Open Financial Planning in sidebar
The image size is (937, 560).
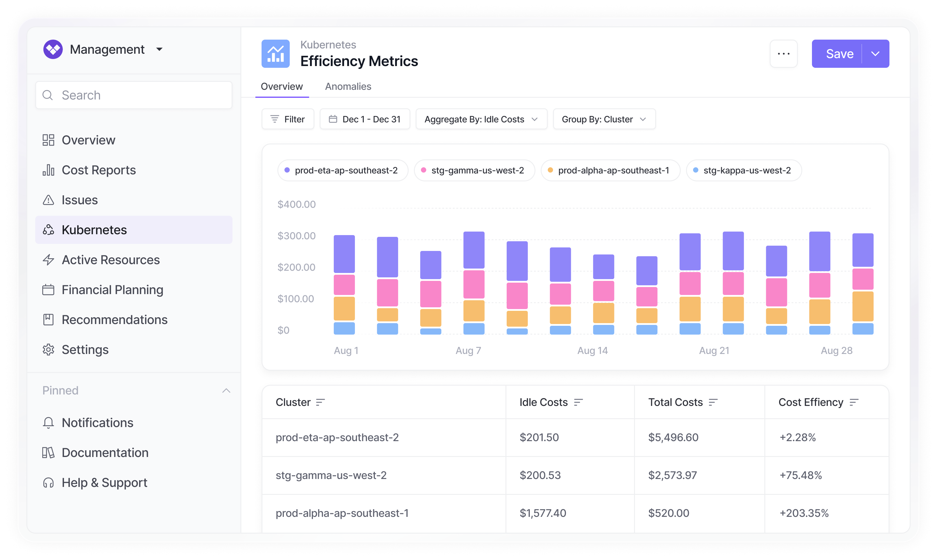[112, 290]
